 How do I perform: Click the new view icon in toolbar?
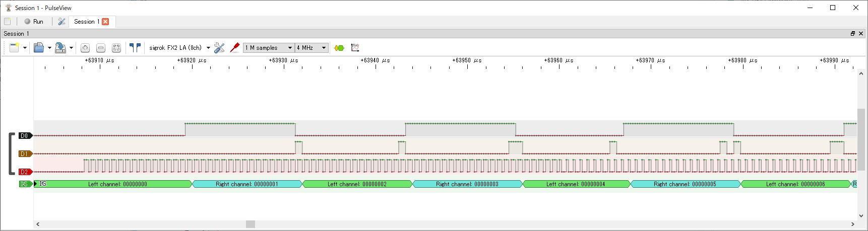coord(14,48)
